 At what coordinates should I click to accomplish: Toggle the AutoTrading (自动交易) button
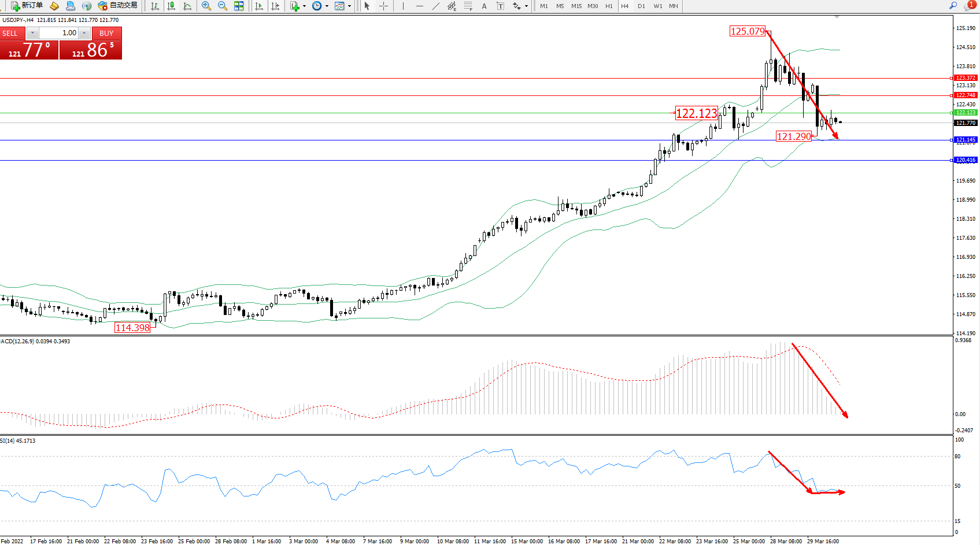118,6
